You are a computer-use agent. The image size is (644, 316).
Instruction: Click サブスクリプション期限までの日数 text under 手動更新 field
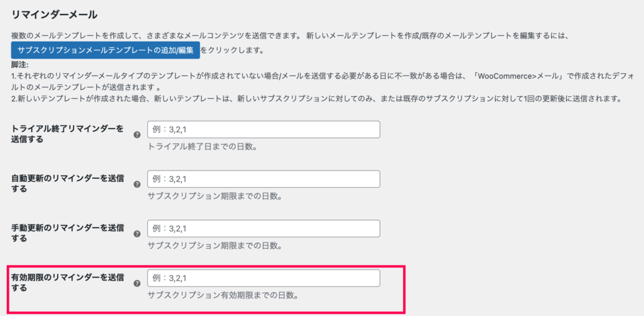pos(214,245)
